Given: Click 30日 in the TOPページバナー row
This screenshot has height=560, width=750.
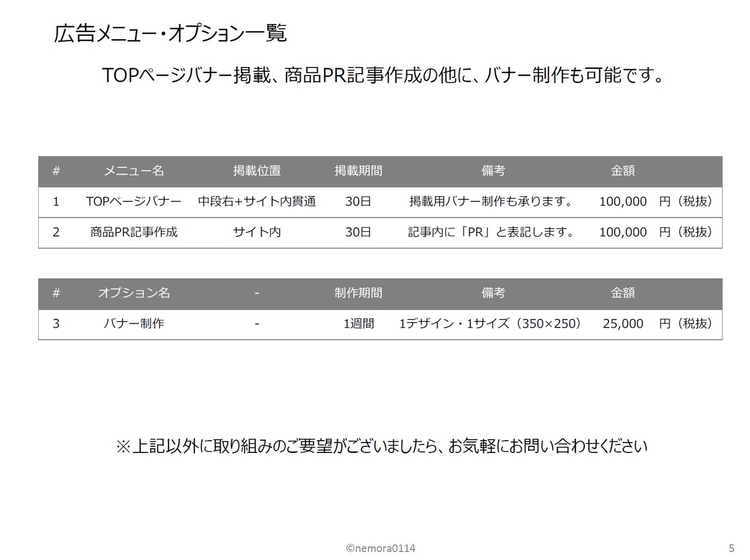Looking at the screenshot, I should click(358, 202).
